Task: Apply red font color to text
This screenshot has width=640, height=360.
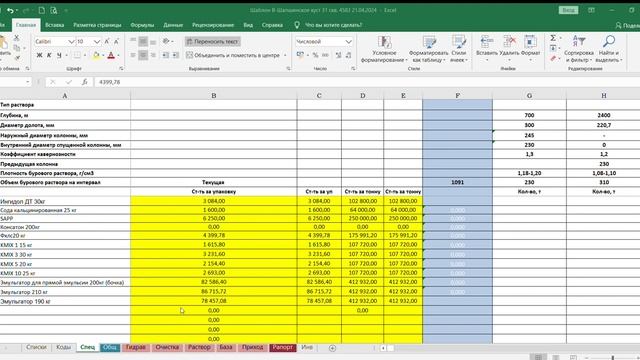Action: tap(111, 55)
